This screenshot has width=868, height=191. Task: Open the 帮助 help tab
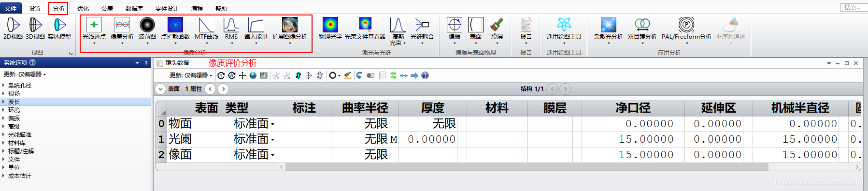(221, 8)
